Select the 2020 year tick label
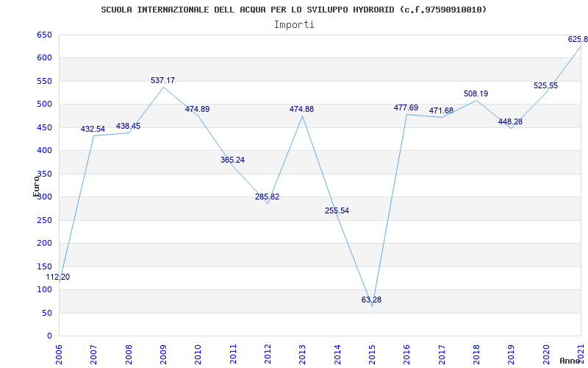The width and height of the screenshot is (588, 368). [546, 354]
